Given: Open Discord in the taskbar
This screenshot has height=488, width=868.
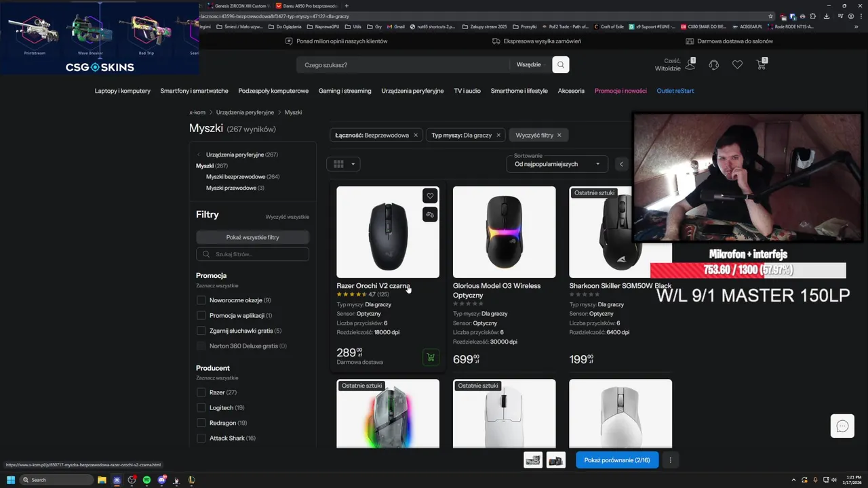Looking at the screenshot, I should [x=161, y=480].
